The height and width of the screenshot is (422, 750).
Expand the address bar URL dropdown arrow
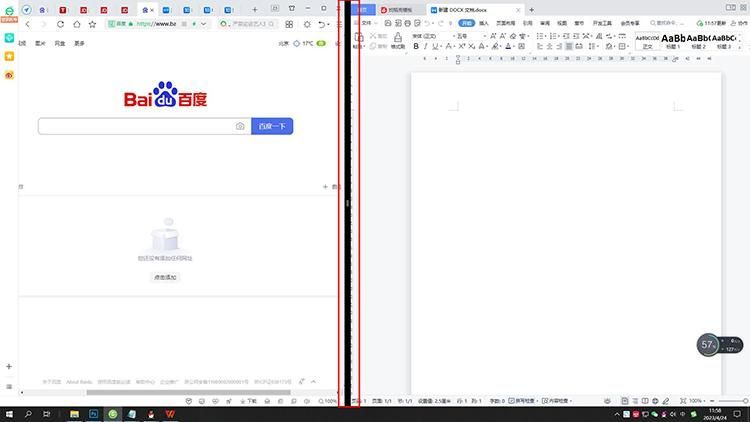pyautogui.click(x=204, y=24)
